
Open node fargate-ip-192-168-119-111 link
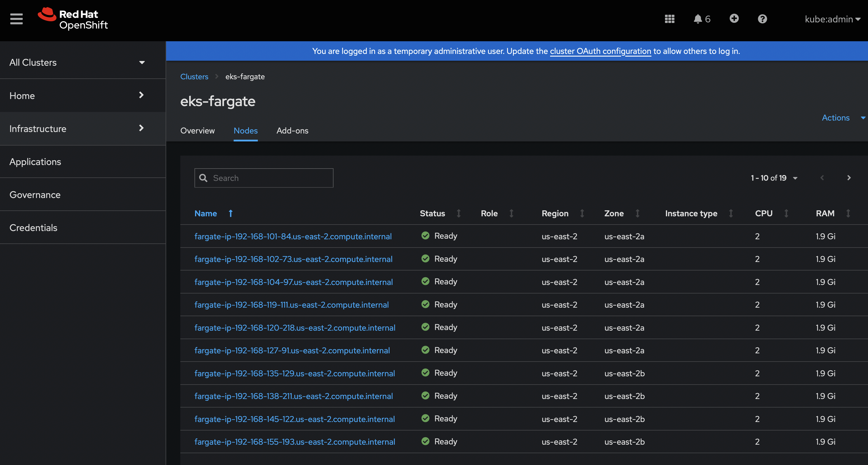(291, 305)
